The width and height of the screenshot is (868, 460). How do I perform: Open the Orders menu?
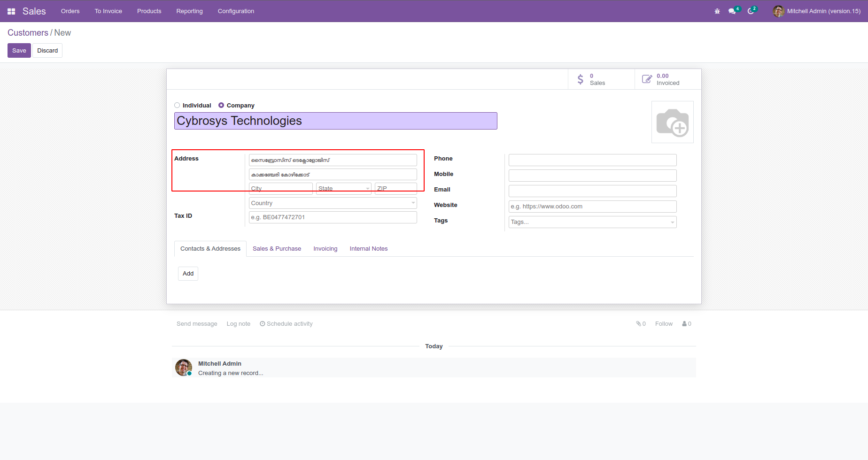point(70,11)
